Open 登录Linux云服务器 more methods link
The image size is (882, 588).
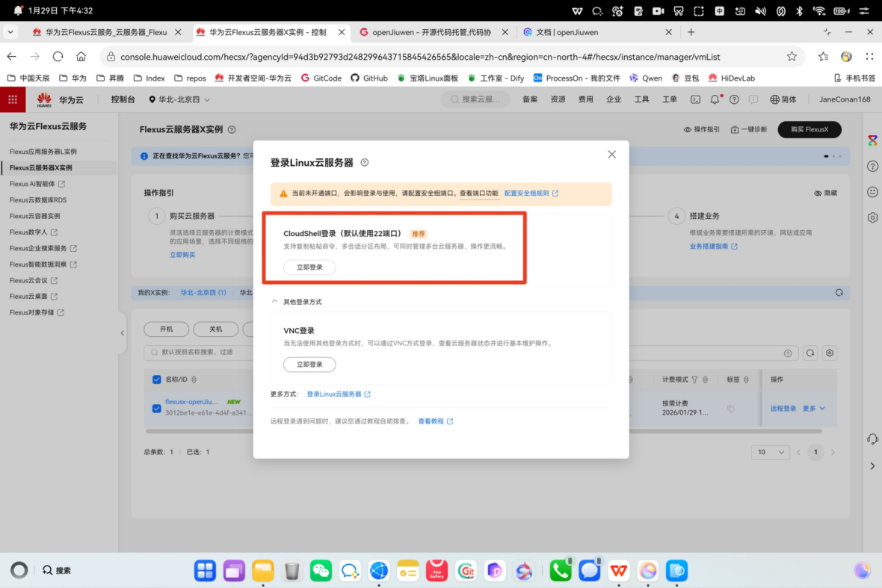(x=338, y=394)
